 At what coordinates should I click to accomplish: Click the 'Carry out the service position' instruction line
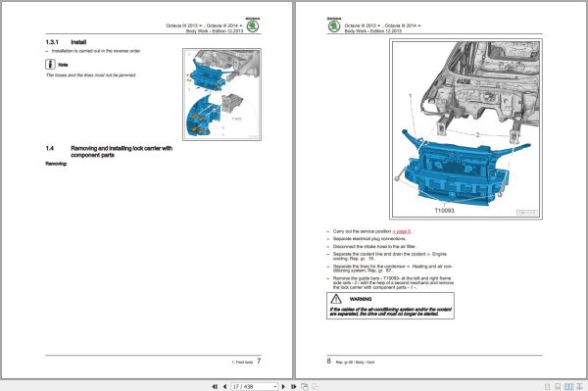point(372,231)
